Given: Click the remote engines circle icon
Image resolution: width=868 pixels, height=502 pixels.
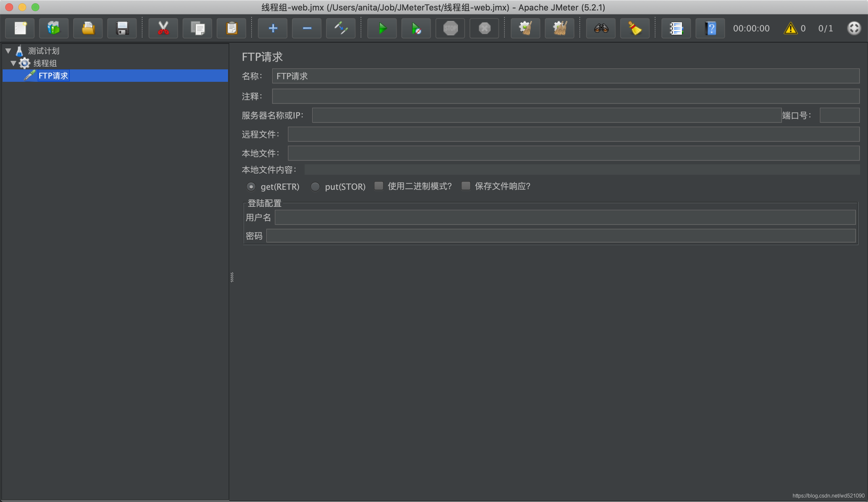Looking at the screenshot, I should [854, 28].
